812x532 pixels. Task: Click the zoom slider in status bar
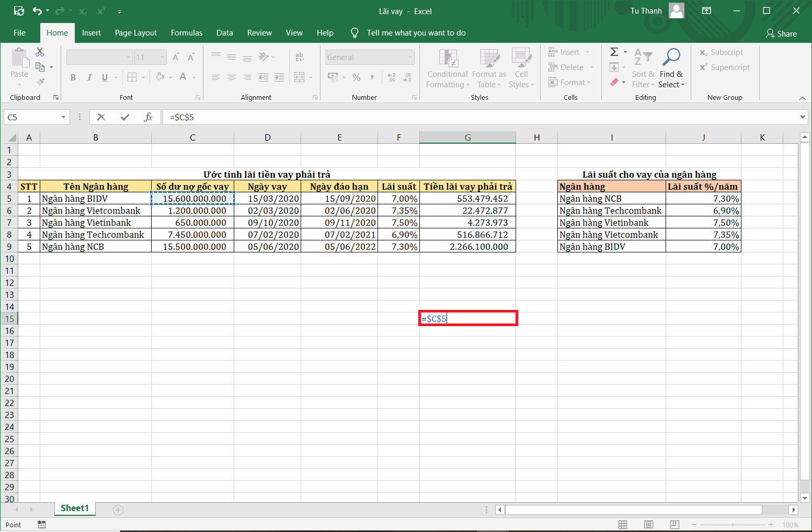click(732, 525)
